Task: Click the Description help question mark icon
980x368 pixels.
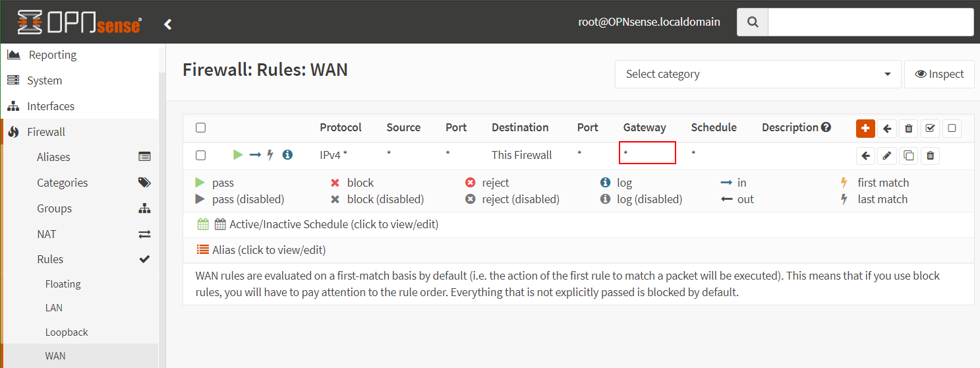Action: (826, 127)
